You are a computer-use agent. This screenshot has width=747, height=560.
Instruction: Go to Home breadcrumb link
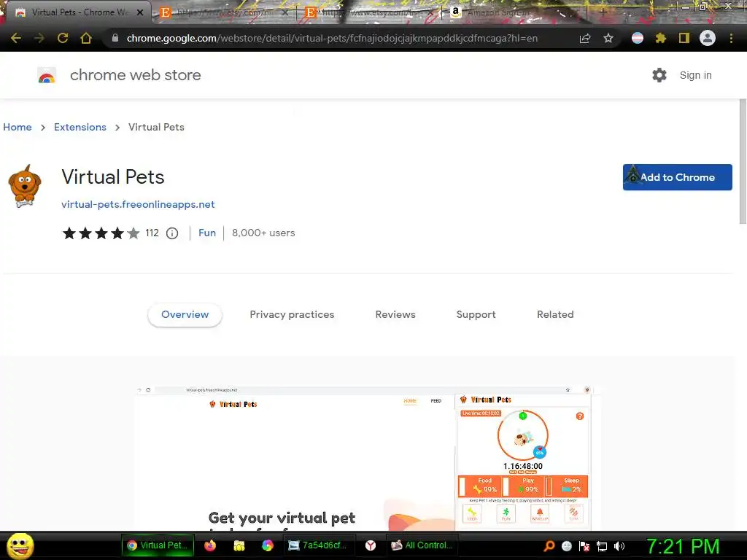pyautogui.click(x=18, y=127)
